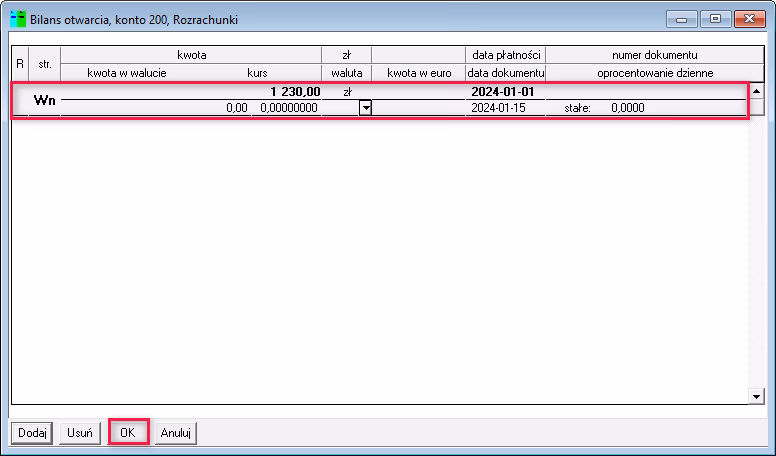Edit the document date 2024-01-15
776x456 pixels.
pyautogui.click(x=498, y=108)
